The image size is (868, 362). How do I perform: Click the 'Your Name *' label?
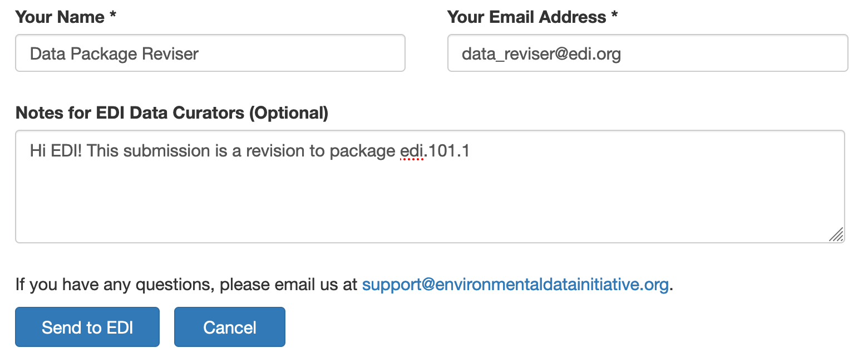tap(66, 17)
